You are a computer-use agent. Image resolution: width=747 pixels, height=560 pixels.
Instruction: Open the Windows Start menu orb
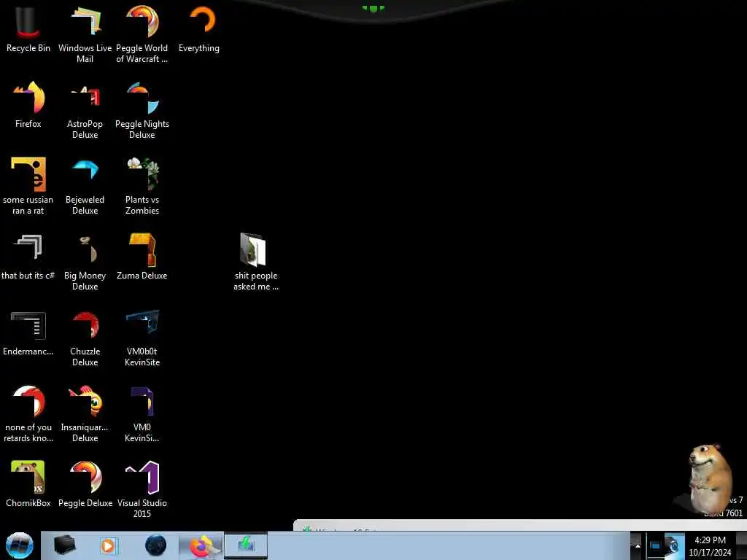pos(20,545)
